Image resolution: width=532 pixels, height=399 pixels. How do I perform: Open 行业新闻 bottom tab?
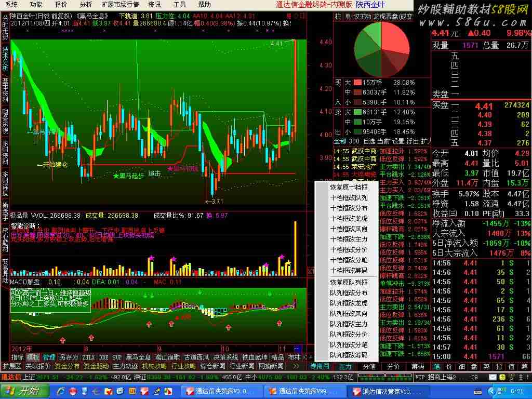pos(242,366)
